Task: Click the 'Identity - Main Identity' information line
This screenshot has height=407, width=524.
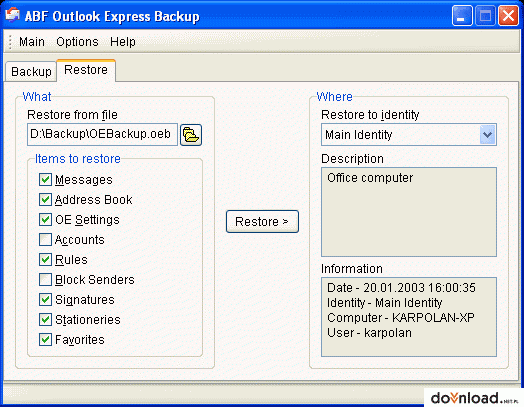Action: (x=385, y=303)
